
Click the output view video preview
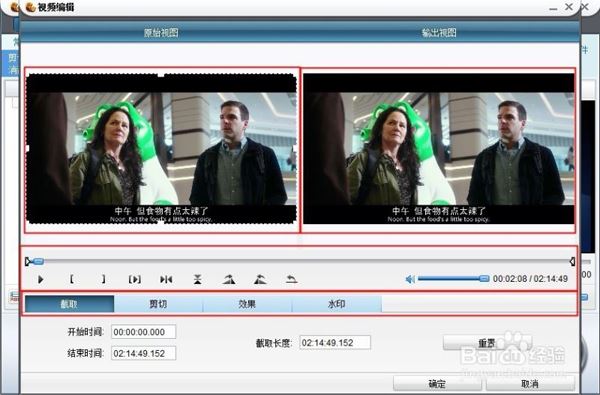[x=439, y=149]
